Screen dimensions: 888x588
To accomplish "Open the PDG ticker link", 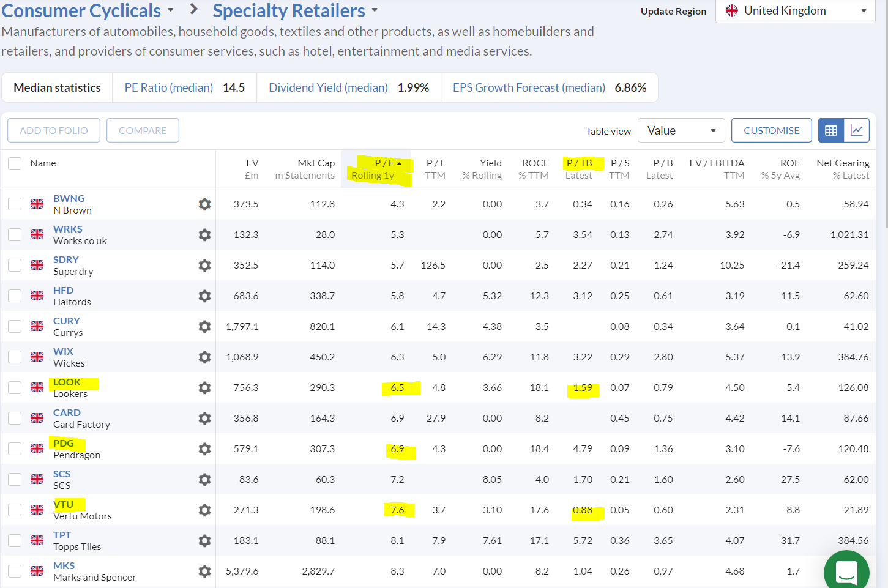I will (x=64, y=443).
